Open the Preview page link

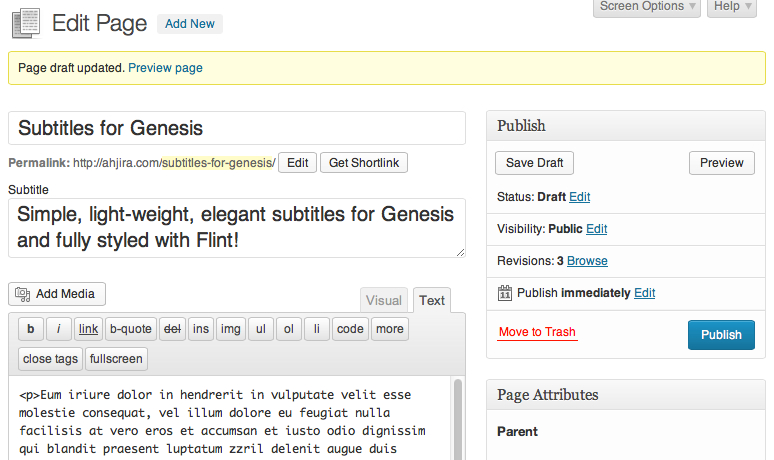click(x=166, y=68)
